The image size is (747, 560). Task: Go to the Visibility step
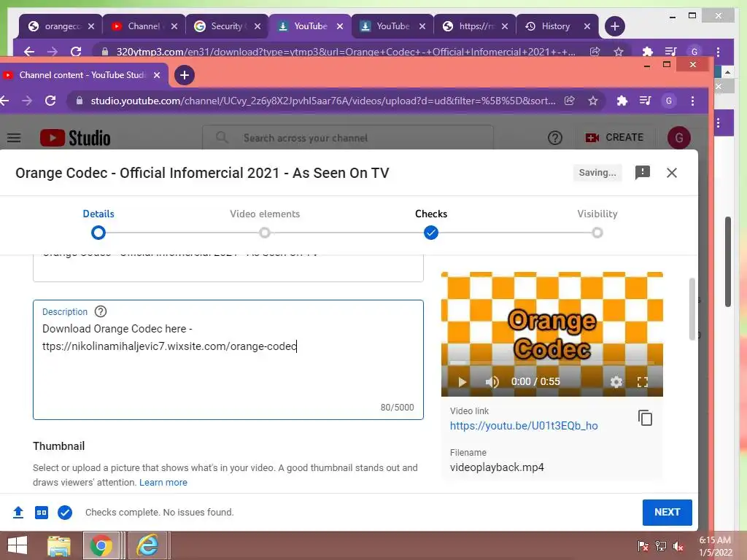coord(597,224)
